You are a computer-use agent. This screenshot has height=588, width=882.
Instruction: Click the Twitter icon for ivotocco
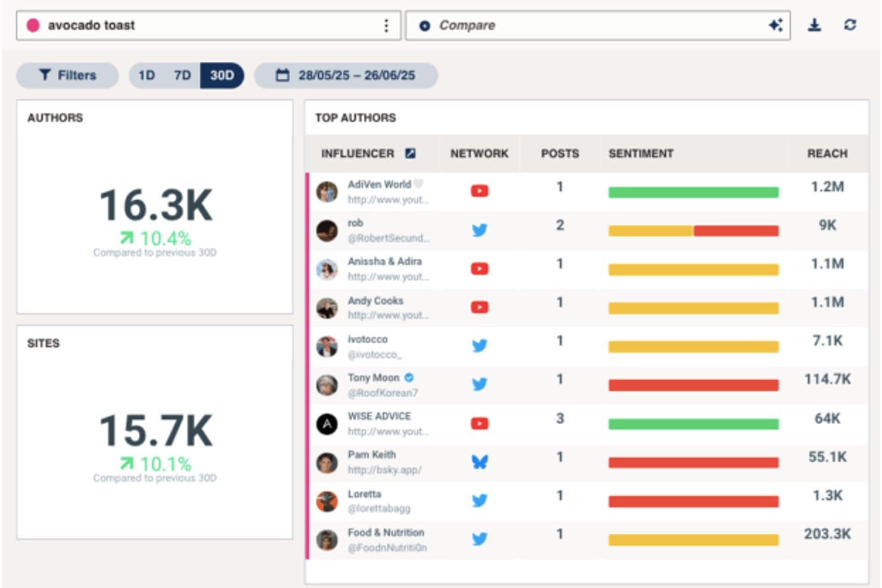(x=479, y=346)
